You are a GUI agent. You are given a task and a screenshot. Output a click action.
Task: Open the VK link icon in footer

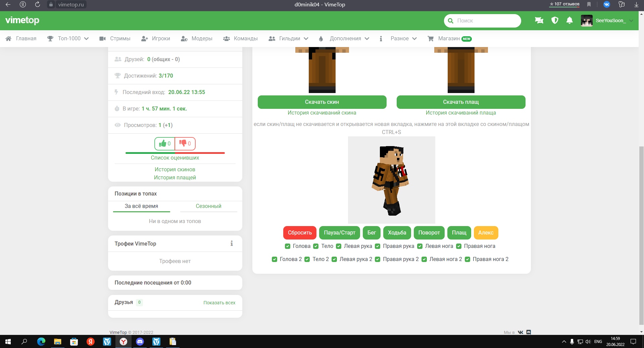tap(521, 332)
